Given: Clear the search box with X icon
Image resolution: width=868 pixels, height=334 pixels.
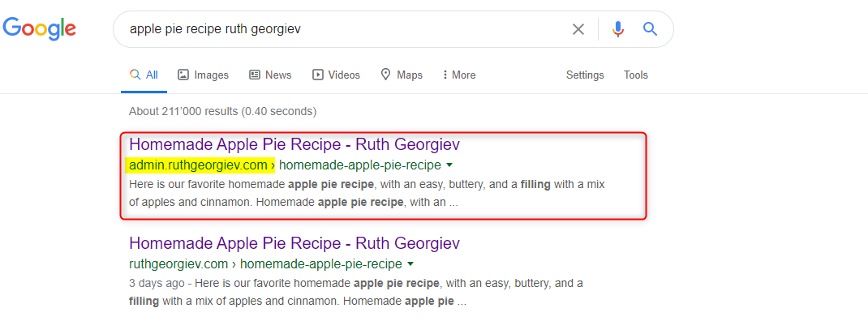Looking at the screenshot, I should pyautogui.click(x=578, y=29).
